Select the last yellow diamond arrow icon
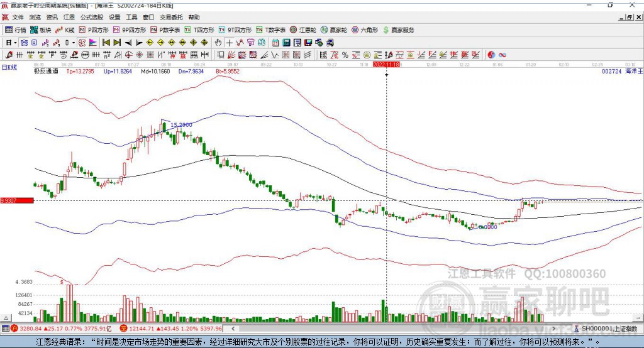The image size is (644, 348). click(x=204, y=43)
